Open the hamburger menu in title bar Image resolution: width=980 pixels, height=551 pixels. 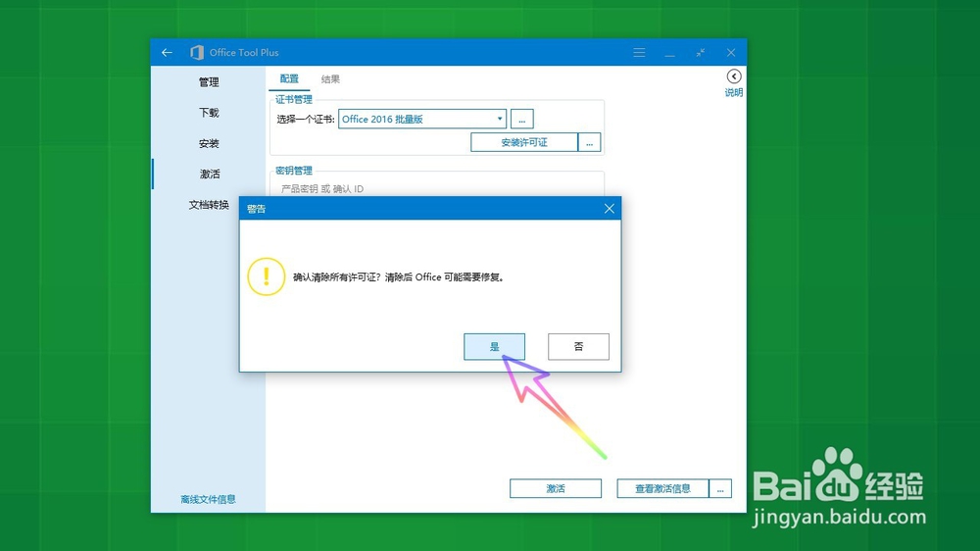(639, 53)
